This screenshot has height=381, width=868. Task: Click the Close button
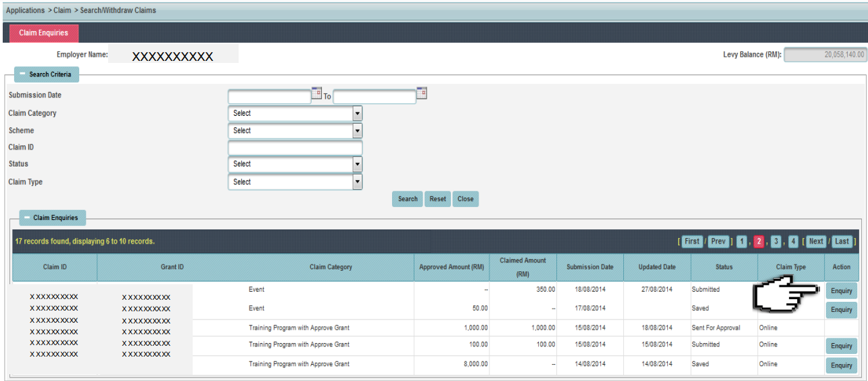[x=466, y=199]
